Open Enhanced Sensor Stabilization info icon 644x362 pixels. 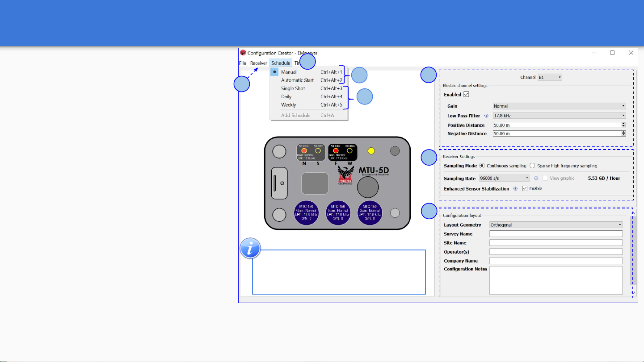click(x=515, y=188)
